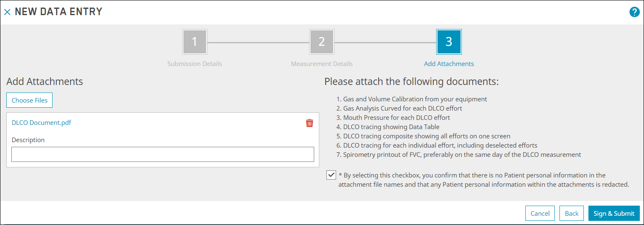Delete the DLCO Document.pdf attachment
The height and width of the screenshot is (225, 644).
(310, 123)
